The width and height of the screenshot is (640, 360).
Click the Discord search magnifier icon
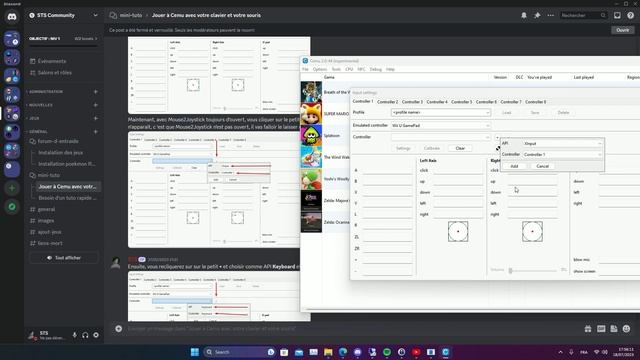603,16
